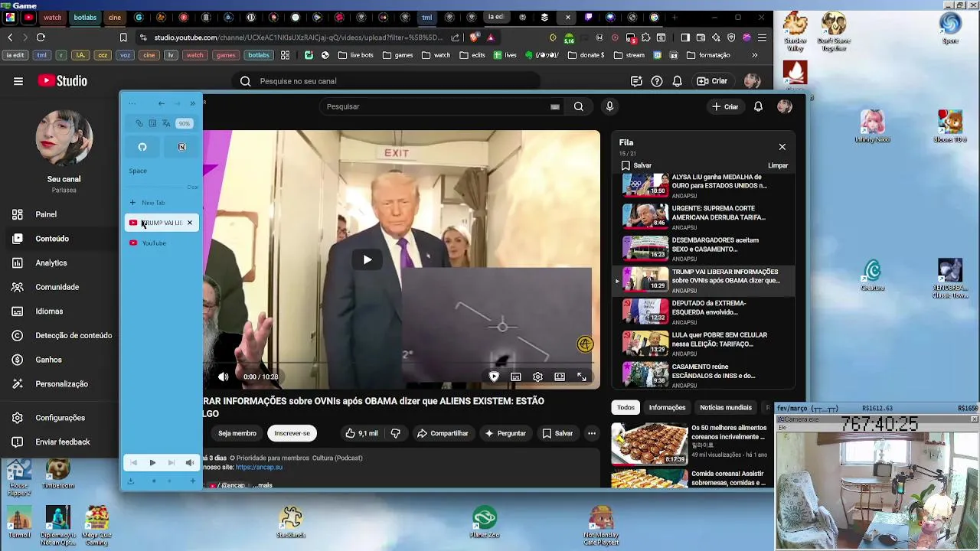Open Detecção de conteúdo in sidebar
Image resolution: width=980 pixels, height=551 pixels.
(x=60, y=335)
